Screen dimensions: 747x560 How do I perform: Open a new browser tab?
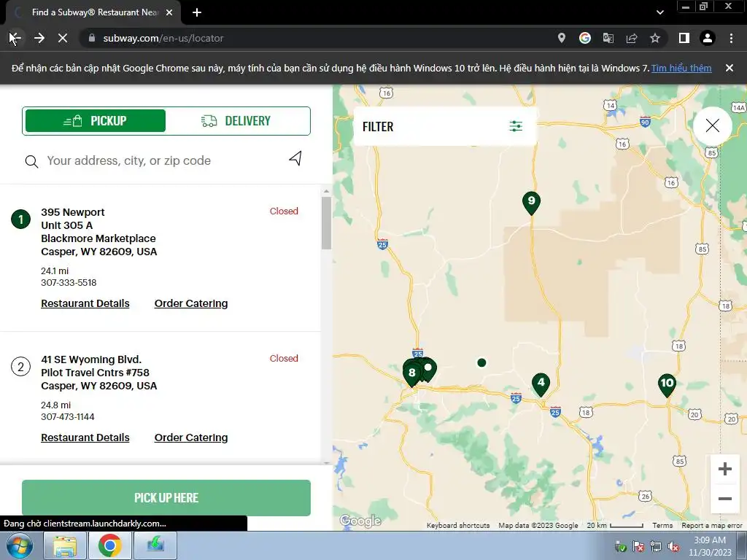(197, 12)
